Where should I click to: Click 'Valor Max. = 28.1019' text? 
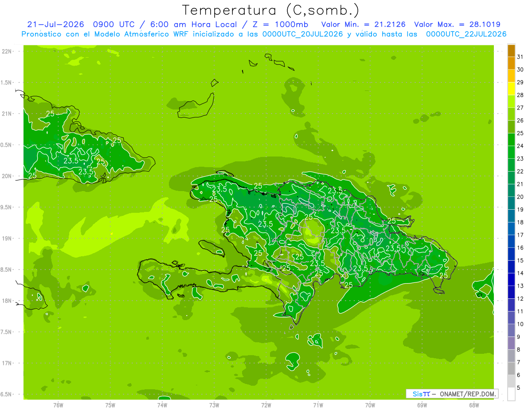[457, 24]
